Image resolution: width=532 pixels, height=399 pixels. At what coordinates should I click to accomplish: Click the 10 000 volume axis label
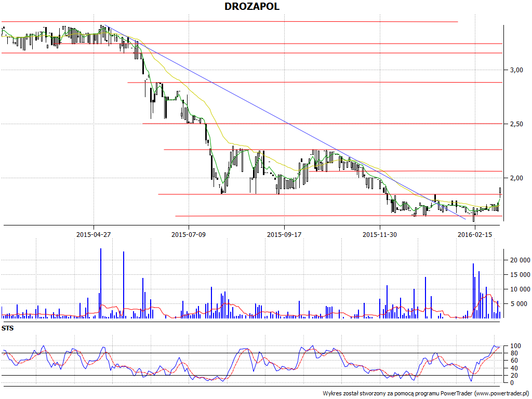coord(520,289)
